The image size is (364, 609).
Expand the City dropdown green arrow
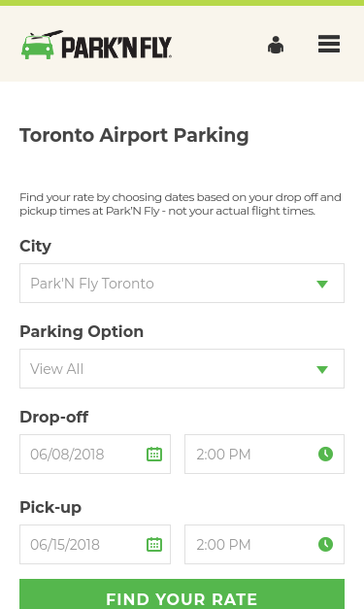click(322, 284)
